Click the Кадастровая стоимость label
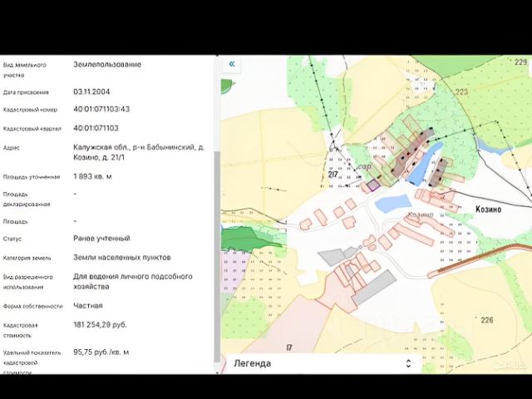This screenshot has height=399, width=532. coord(20,330)
